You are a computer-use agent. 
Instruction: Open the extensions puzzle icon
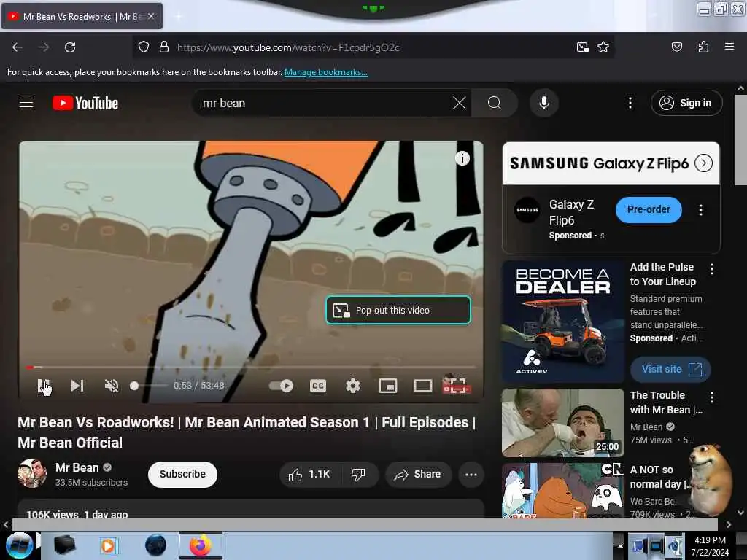[x=703, y=47]
